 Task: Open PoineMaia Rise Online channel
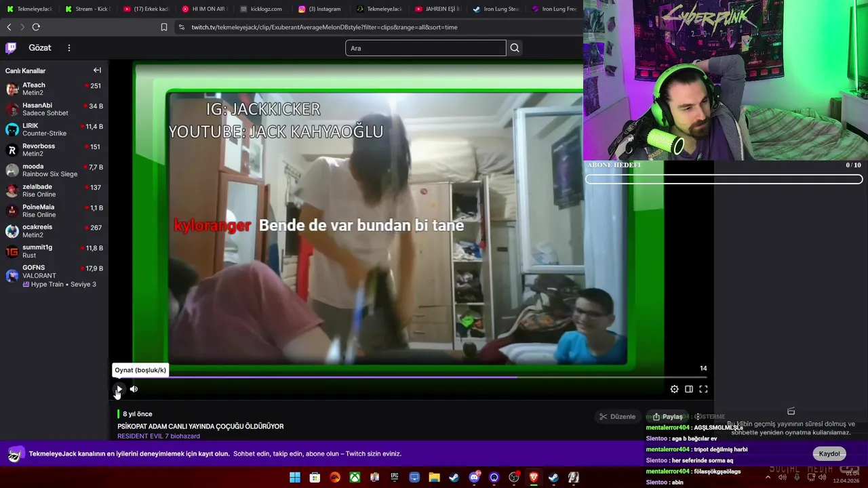[54, 211]
